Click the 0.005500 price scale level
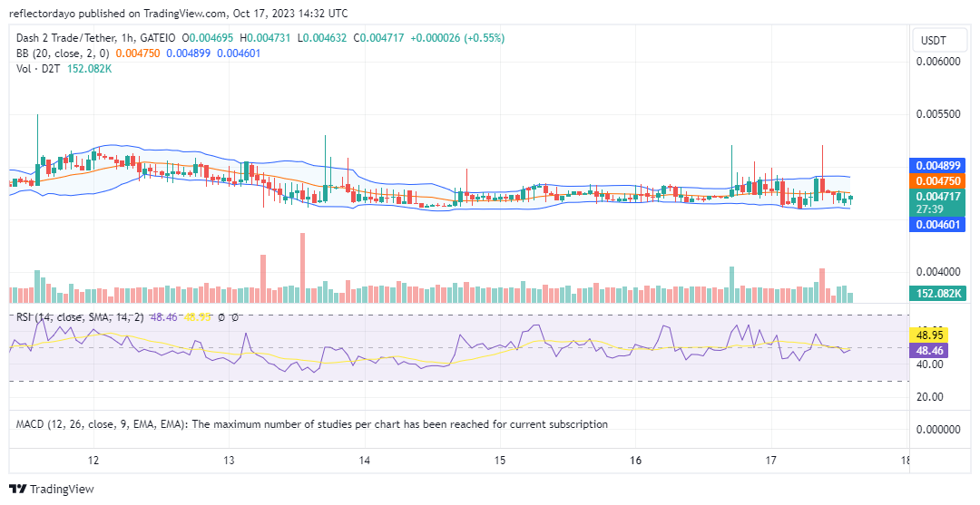Viewport: 980px width, 505px height. coord(938,114)
